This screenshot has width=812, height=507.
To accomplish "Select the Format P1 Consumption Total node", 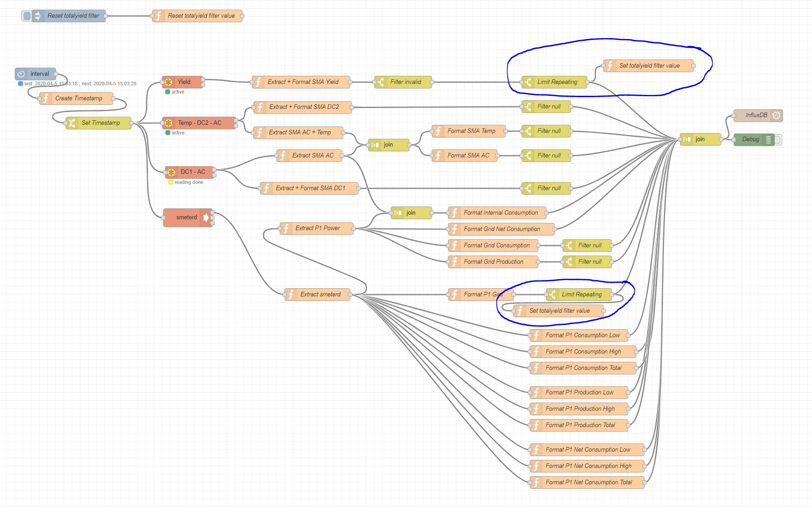I will (x=583, y=368).
